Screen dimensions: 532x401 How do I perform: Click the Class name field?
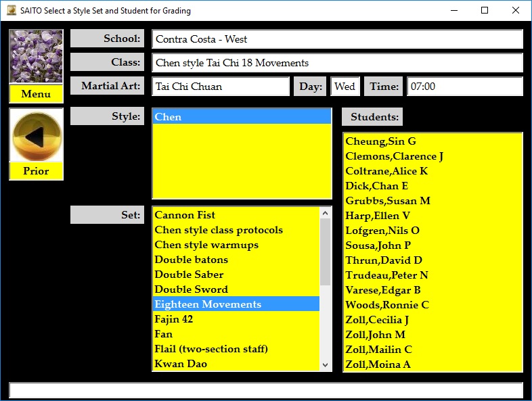coord(337,63)
